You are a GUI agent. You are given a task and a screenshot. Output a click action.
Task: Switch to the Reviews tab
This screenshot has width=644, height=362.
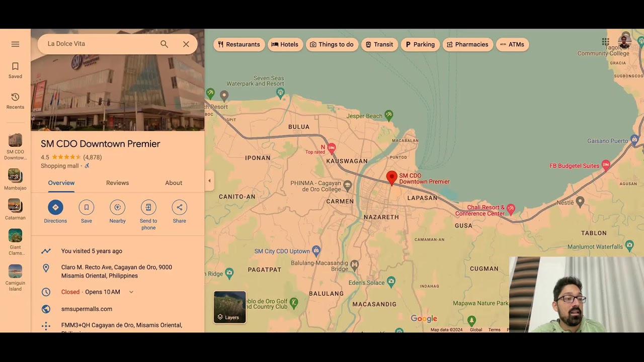[118, 183]
